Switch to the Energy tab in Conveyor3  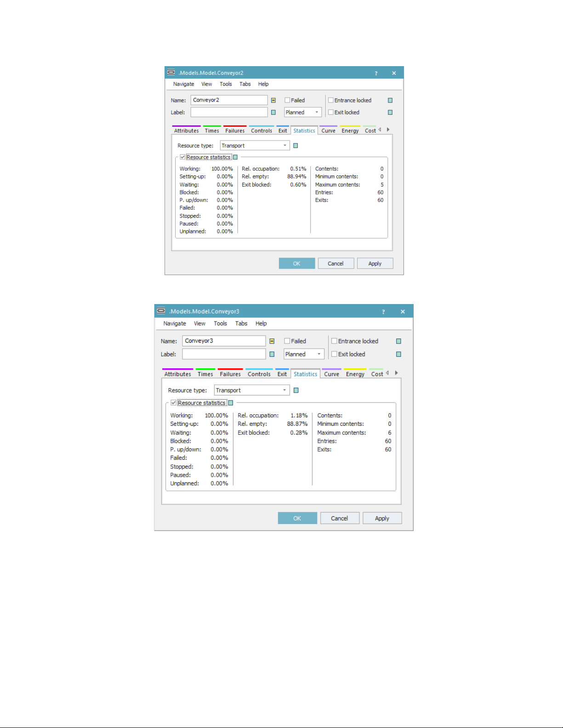pyautogui.click(x=355, y=374)
